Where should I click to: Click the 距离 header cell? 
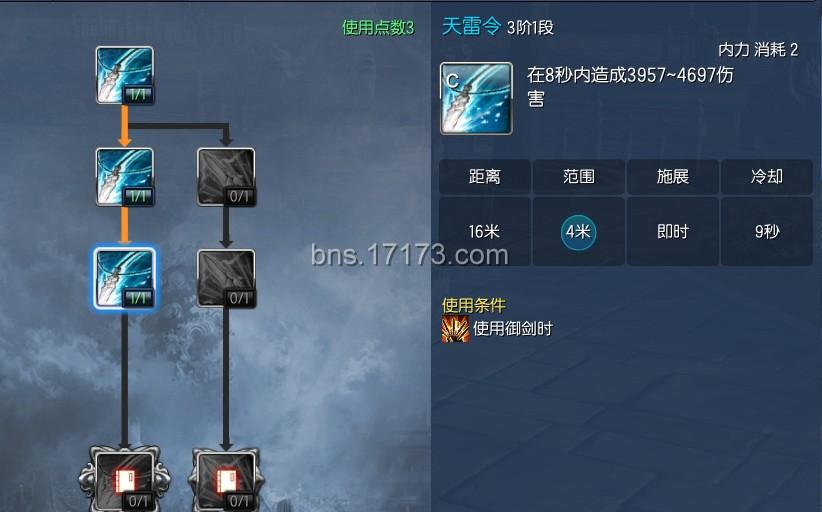pyautogui.click(x=484, y=177)
